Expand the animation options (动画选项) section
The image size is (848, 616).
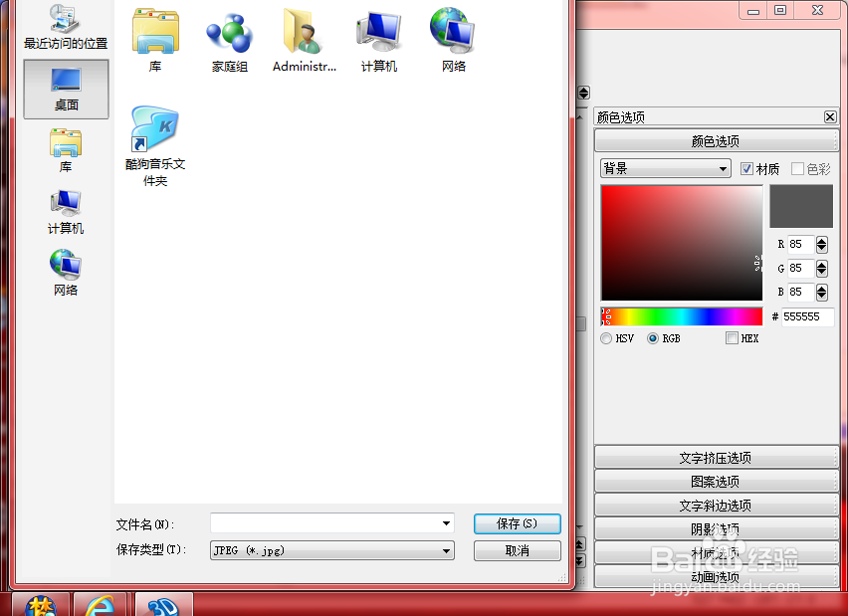(x=716, y=576)
